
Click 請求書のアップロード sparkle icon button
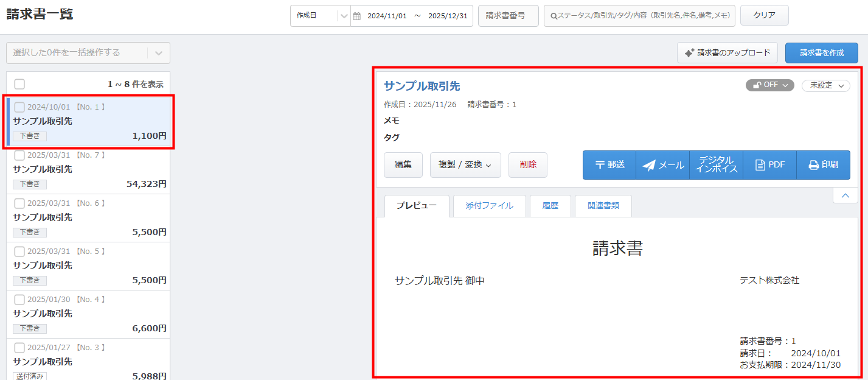(727, 53)
